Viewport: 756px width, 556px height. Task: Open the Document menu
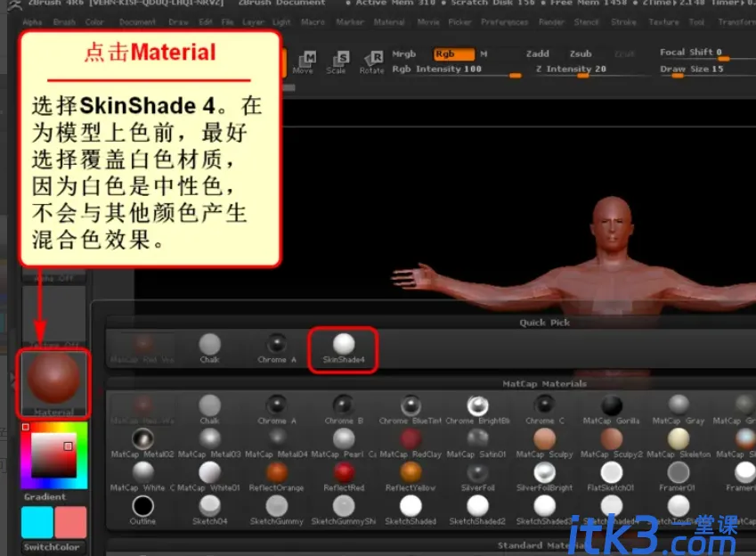click(x=137, y=22)
